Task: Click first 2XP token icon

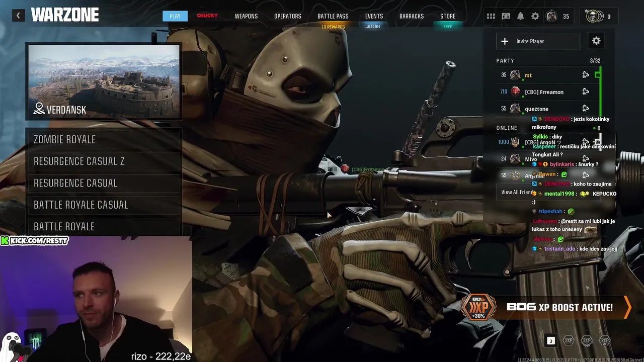Action: coord(569,341)
